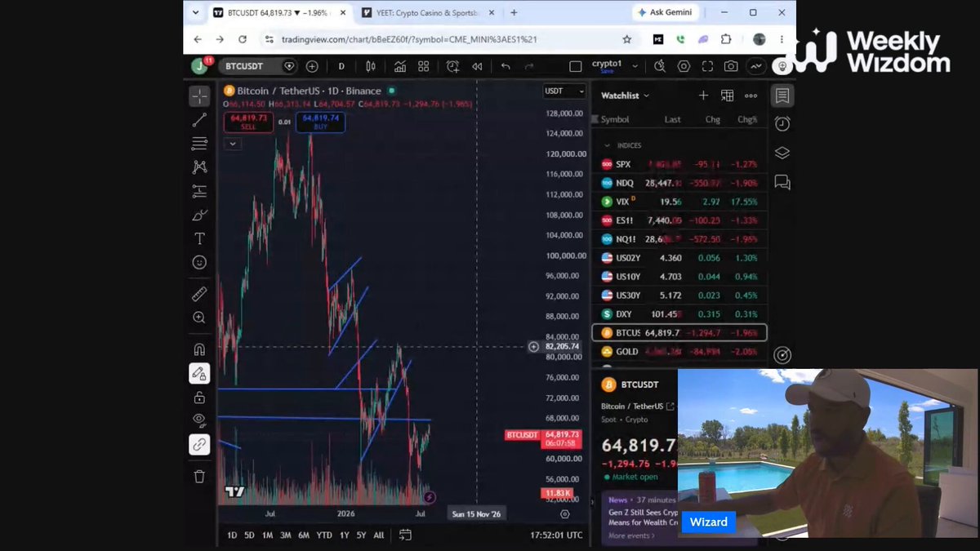Delete all drawings with trash icon
This screenshot has width=980, height=551.
tap(199, 476)
